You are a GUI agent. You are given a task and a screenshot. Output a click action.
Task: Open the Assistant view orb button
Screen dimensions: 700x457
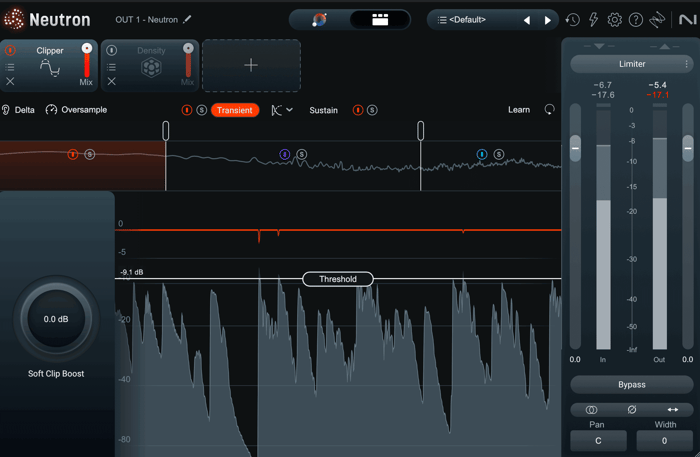click(x=319, y=20)
